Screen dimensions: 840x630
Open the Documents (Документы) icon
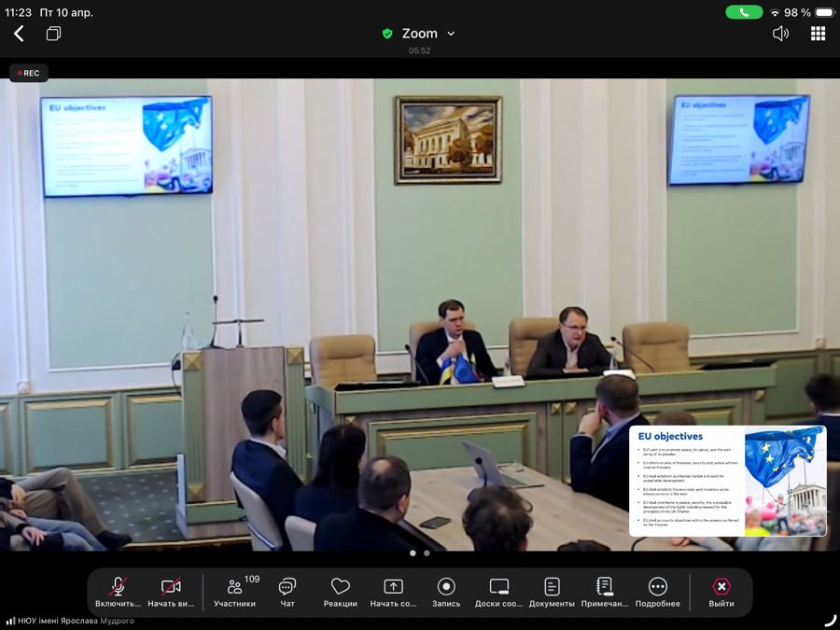[x=552, y=587]
